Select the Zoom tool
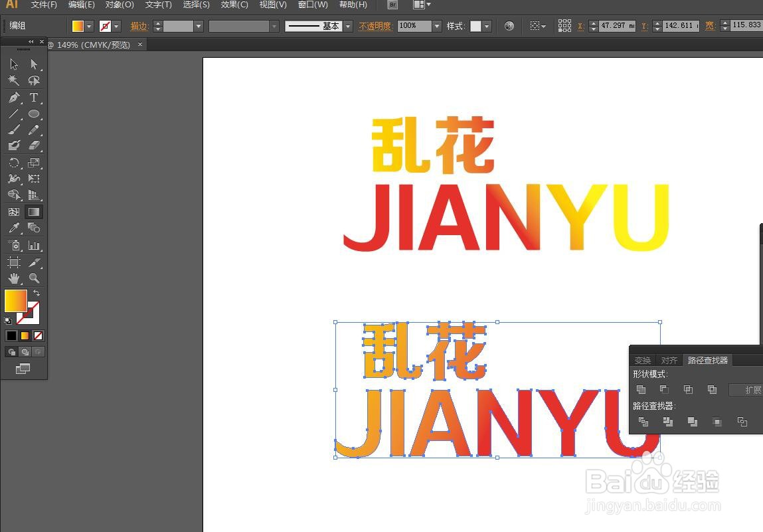This screenshot has height=532, width=763. [35, 278]
